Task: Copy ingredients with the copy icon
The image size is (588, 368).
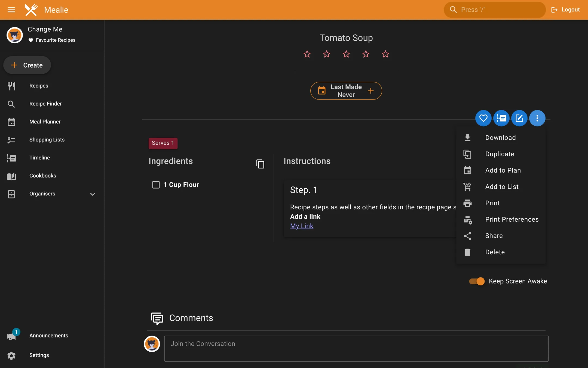Action: 260,164
